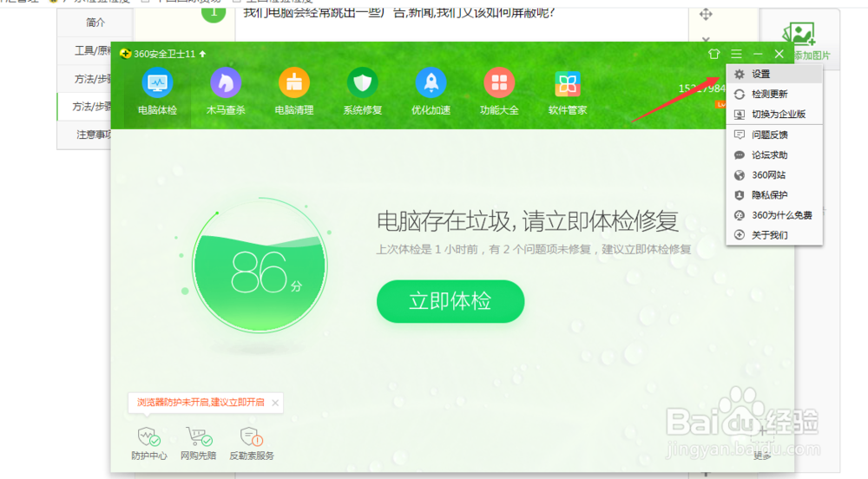Click the skin (shirt) icon in title bar
Screen dimensions: 868x479
[714, 54]
